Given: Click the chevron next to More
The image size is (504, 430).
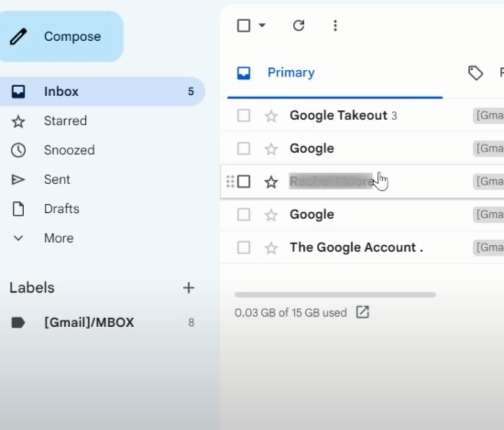Looking at the screenshot, I should tap(18, 238).
